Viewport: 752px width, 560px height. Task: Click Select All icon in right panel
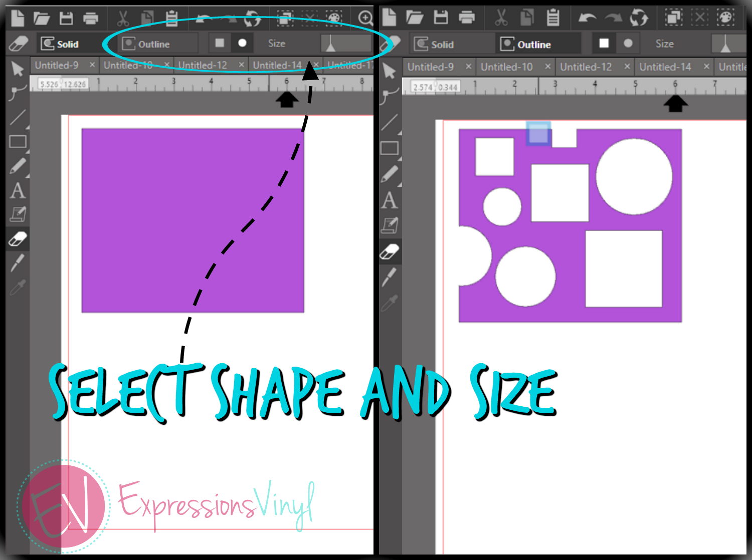click(x=673, y=18)
